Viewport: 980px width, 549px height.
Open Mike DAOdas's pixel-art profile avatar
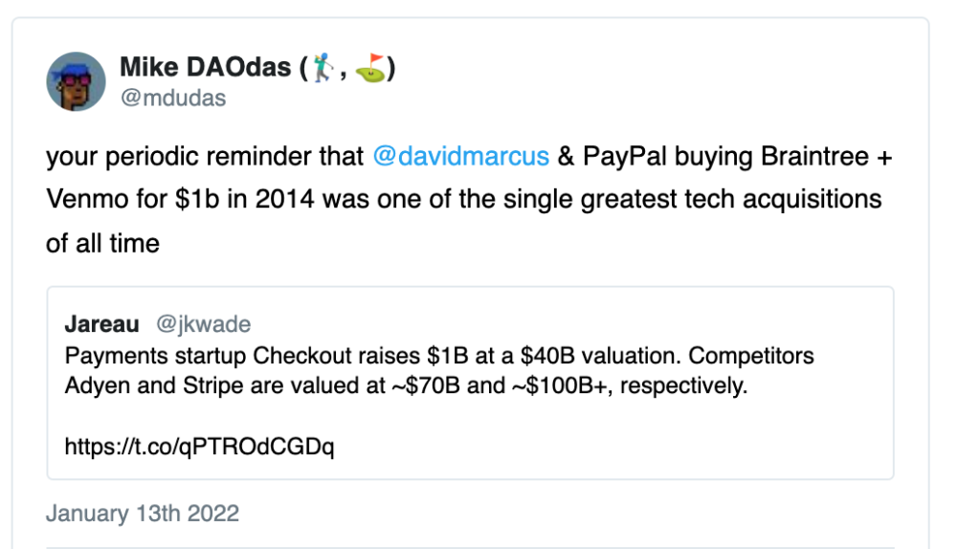(x=76, y=82)
